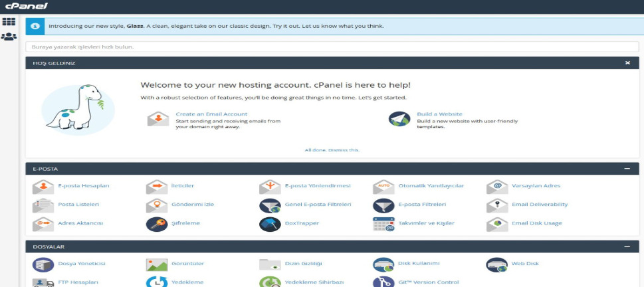
Task: Click the Gönderimi İzle icon
Action: (156, 205)
